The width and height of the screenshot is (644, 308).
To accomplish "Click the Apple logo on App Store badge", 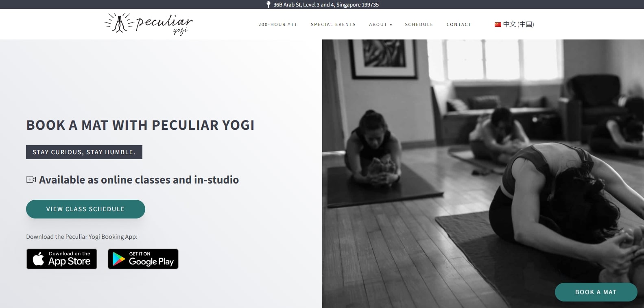I will [38, 259].
